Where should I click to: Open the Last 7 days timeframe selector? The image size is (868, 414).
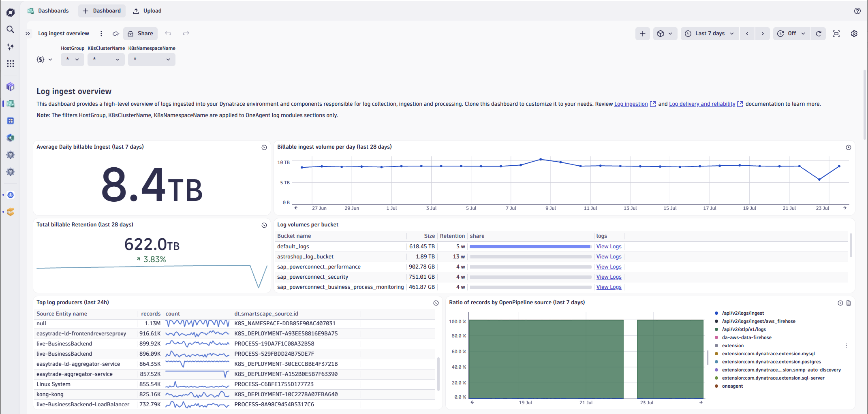(710, 34)
